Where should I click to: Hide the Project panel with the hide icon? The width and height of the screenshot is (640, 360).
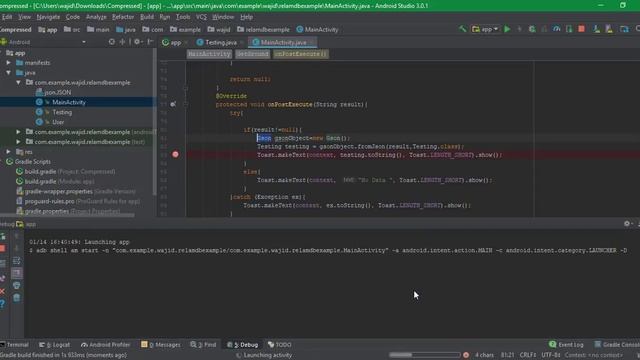point(150,42)
